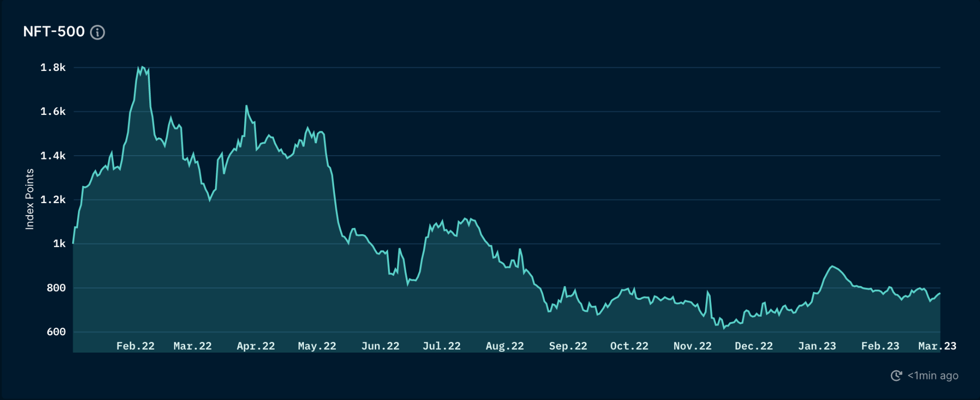The image size is (980, 400).
Task: Click the 1.4k y-axis label
Action: 53,156
